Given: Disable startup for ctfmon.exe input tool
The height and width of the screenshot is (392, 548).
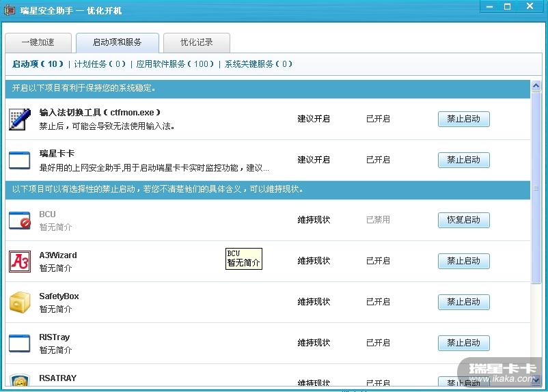Looking at the screenshot, I should point(463,119).
